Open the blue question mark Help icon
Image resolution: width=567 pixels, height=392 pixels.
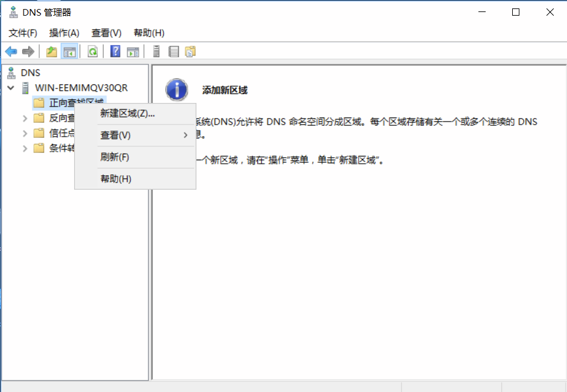pos(115,51)
